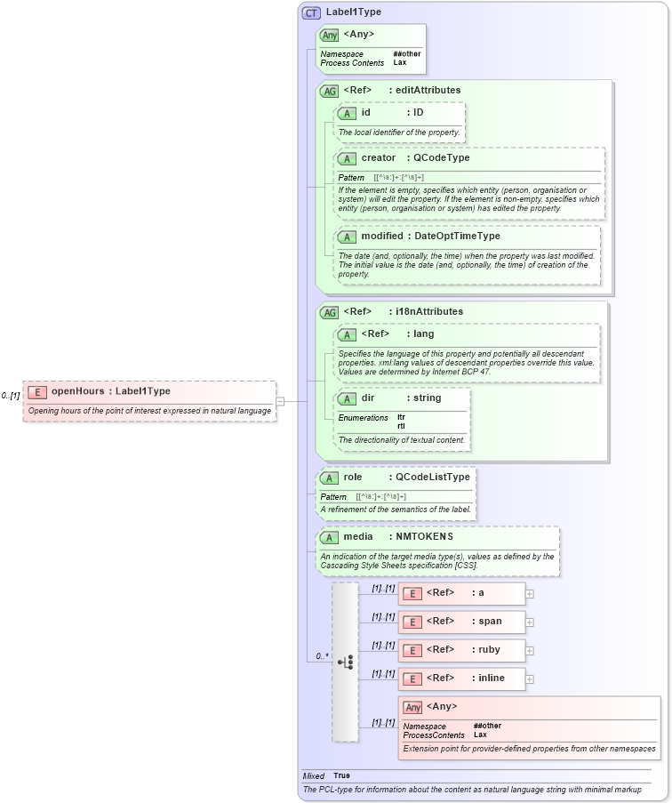Viewport: 672px width, 803px height.
Task: Click the media attribute description text
Action: click(x=437, y=561)
